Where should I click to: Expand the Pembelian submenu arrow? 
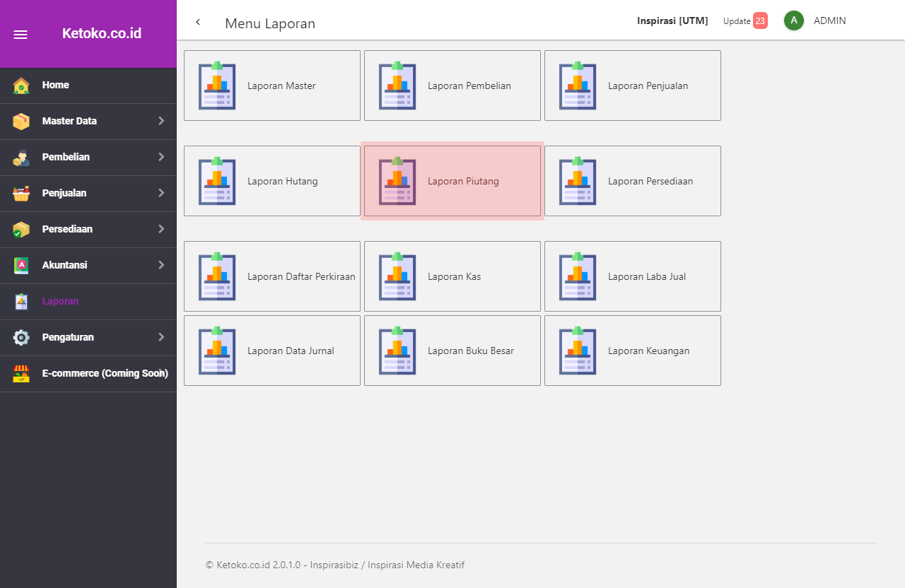(x=161, y=157)
